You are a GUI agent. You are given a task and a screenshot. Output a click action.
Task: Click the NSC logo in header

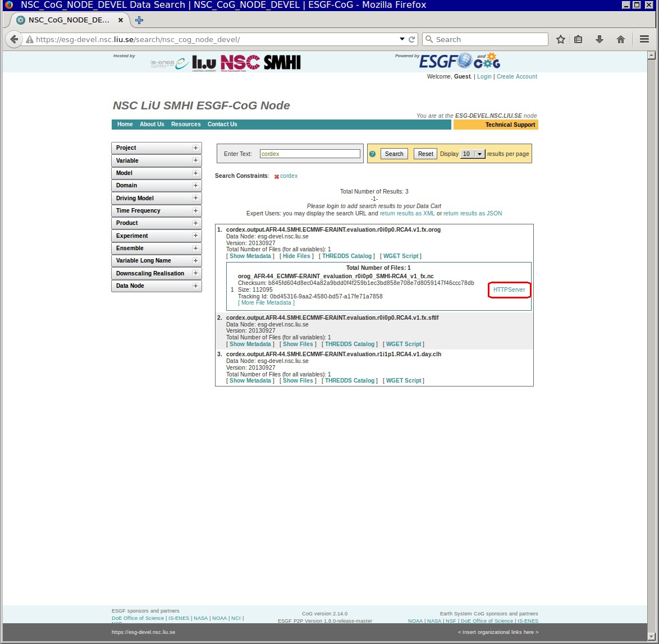click(240, 63)
